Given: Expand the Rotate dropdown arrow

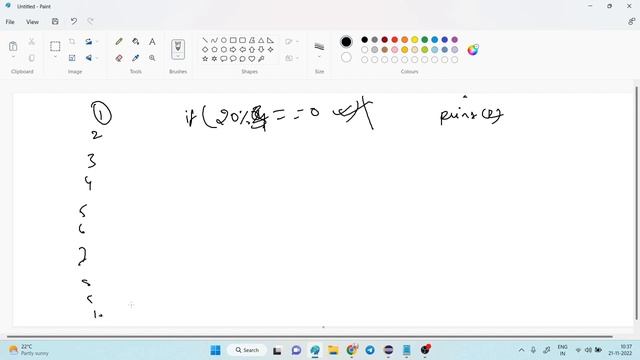Looking at the screenshot, I should point(97,42).
